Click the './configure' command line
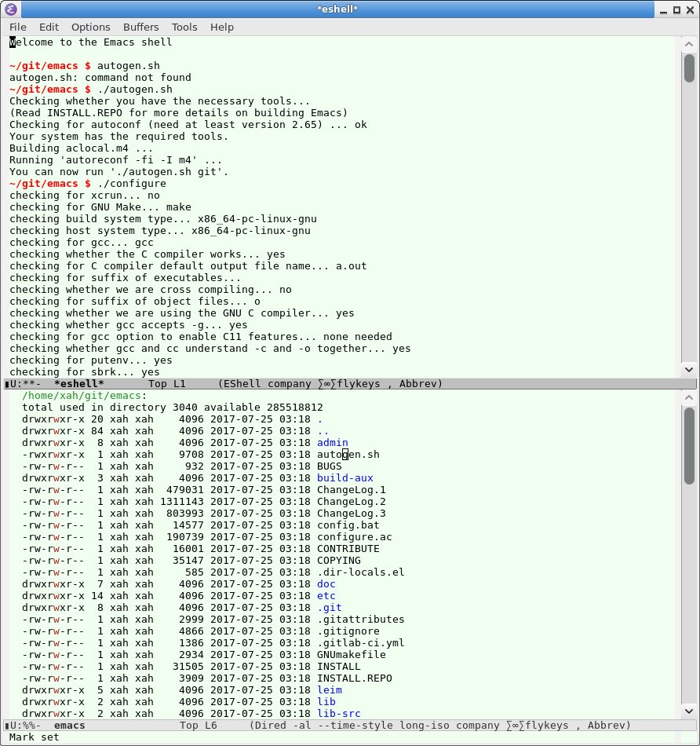The image size is (700, 746). [x=88, y=184]
